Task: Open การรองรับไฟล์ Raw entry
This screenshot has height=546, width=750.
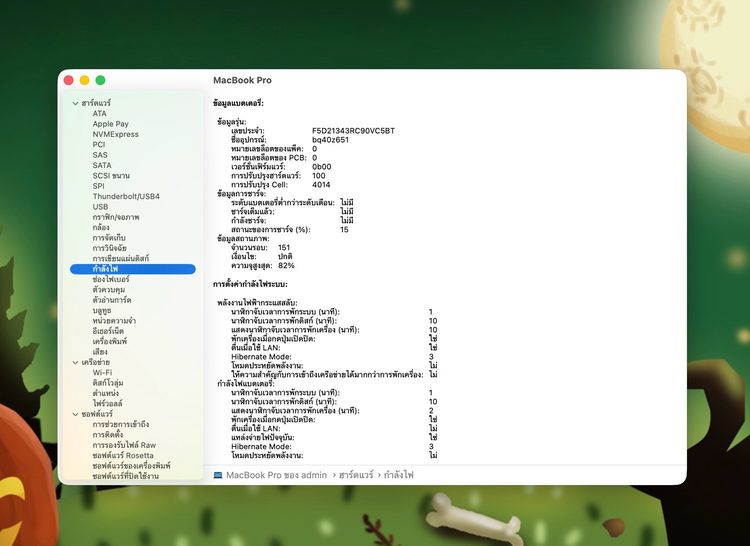Action: (x=124, y=445)
